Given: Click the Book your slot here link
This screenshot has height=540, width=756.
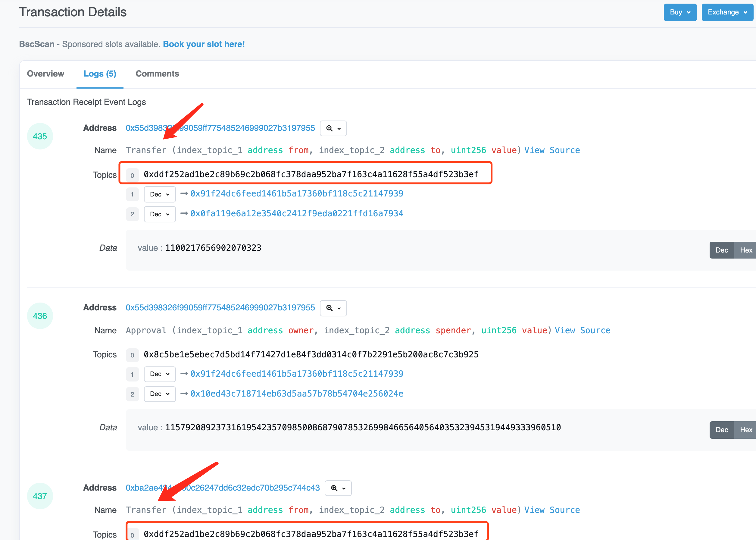Looking at the screenshot, I should [204, 44].
